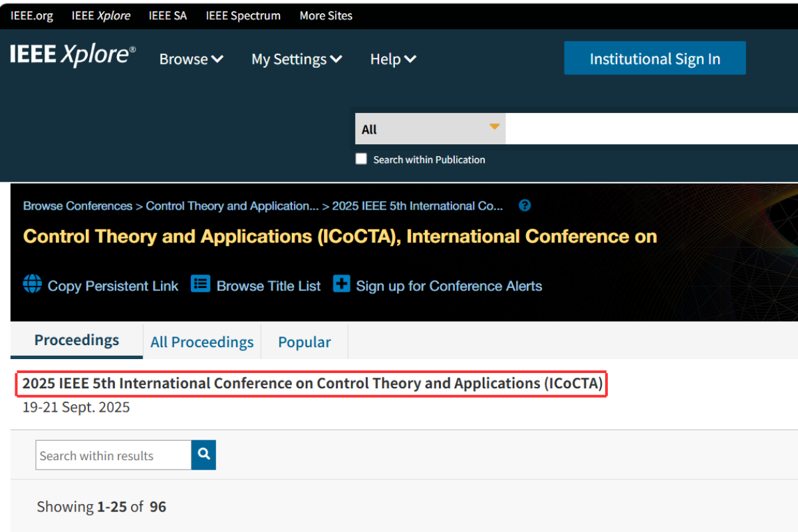Open the All search category dropdown

pyautogui.click(x=430, y=129)
